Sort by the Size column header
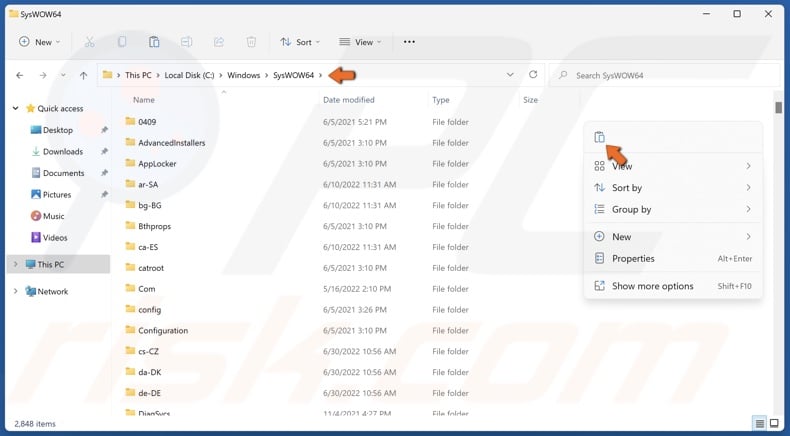This screenshot has width=790, height=436. coord(530,100)
